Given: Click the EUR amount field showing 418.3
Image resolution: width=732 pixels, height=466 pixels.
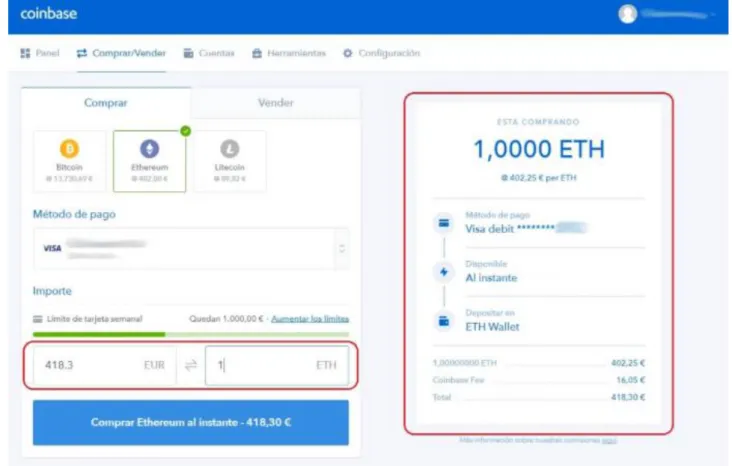Looking at the screenshot, I should pos(105,365).
